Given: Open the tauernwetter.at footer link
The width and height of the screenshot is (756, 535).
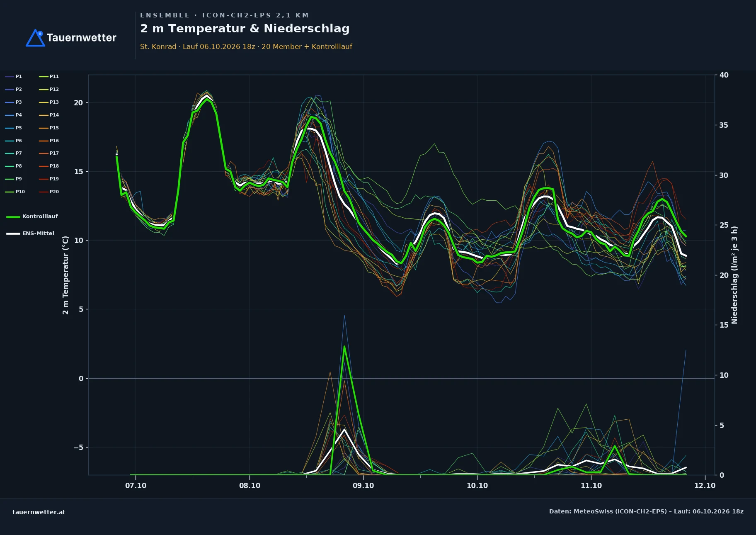Looking at the screenshot, I should pyautogui.click(x=39, y=512).
